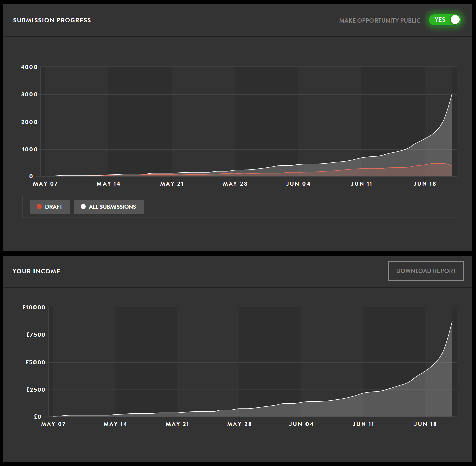Click the white All Submissions legend dot

tap(83, 207)
